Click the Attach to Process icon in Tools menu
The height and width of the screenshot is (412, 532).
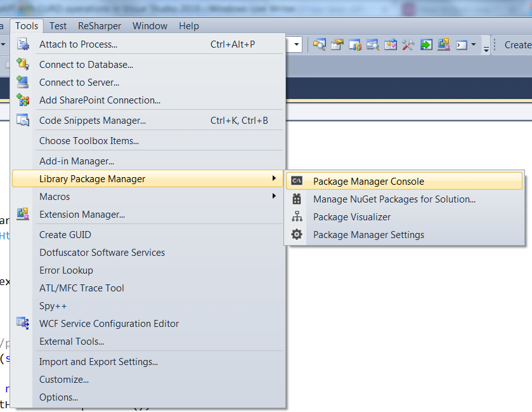tap(23, 44)
